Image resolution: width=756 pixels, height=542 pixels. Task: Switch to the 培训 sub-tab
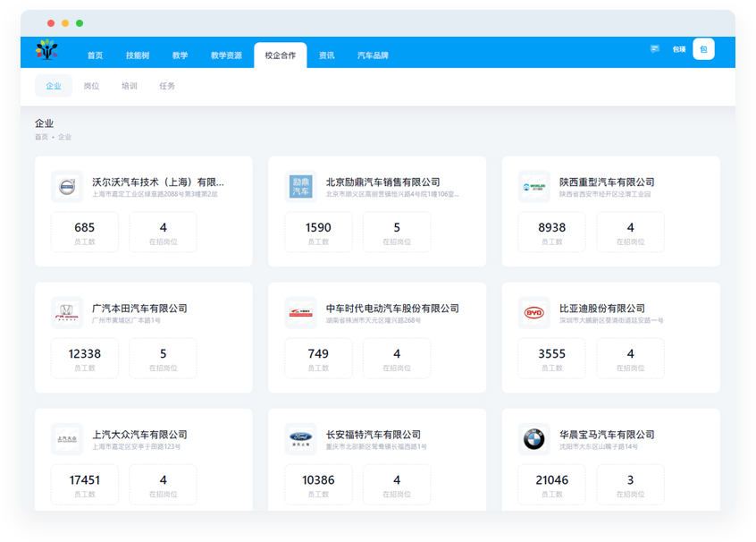click(x=130, y=86)
